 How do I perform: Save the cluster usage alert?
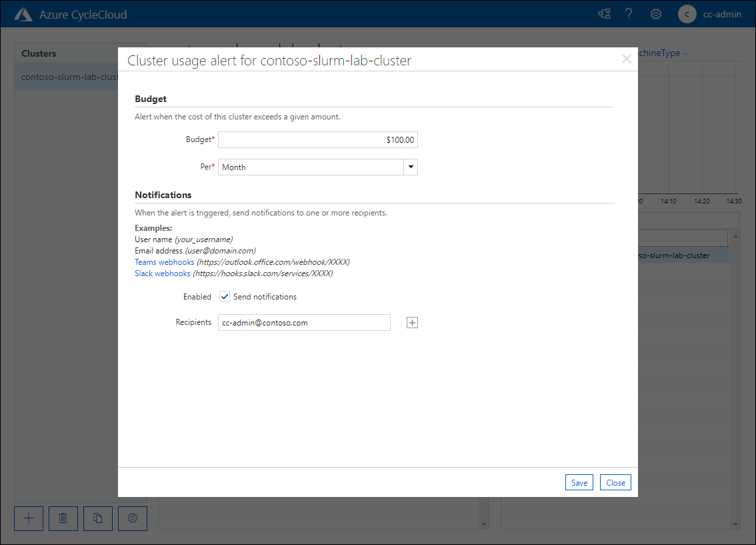[579, 482]
